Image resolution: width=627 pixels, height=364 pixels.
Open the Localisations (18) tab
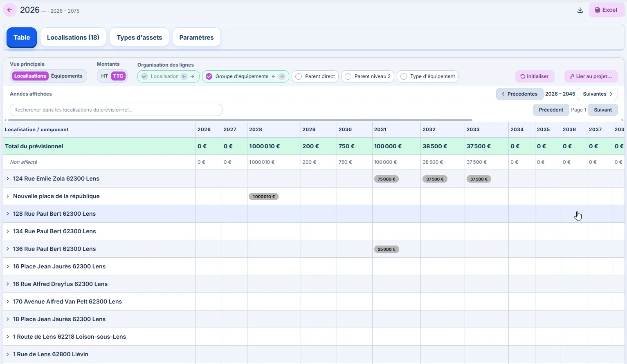pyautogui.click(x=73, y=38)
